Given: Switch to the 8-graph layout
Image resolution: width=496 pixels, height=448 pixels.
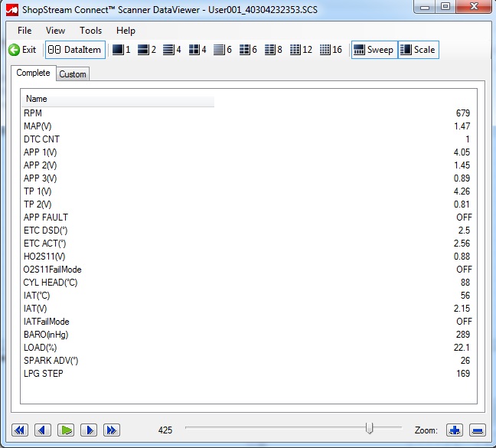Looking at the screenshot, I should (x=273, y=50).
